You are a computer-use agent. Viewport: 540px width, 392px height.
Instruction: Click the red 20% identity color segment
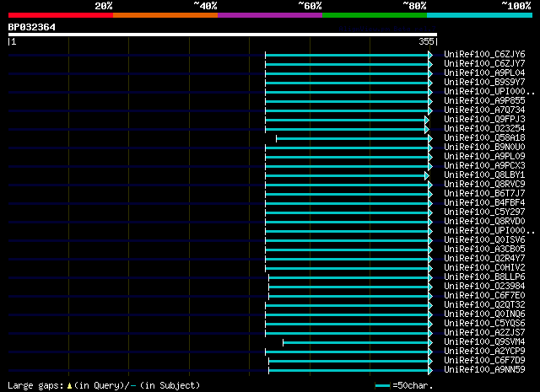point(61,15)
